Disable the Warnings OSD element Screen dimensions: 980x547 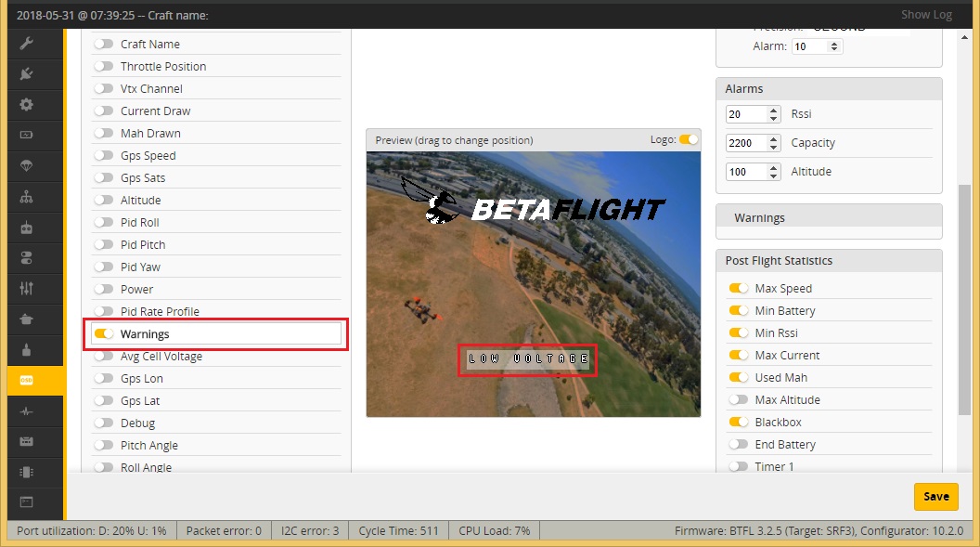pyautogui.click(x=104, y=333)
